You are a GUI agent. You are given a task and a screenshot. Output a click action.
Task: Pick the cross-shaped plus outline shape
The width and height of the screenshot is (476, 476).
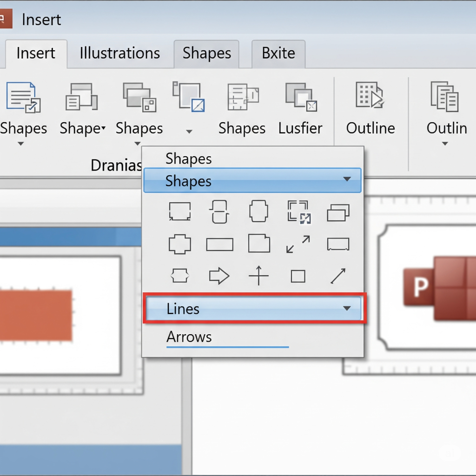pos(179,244)
